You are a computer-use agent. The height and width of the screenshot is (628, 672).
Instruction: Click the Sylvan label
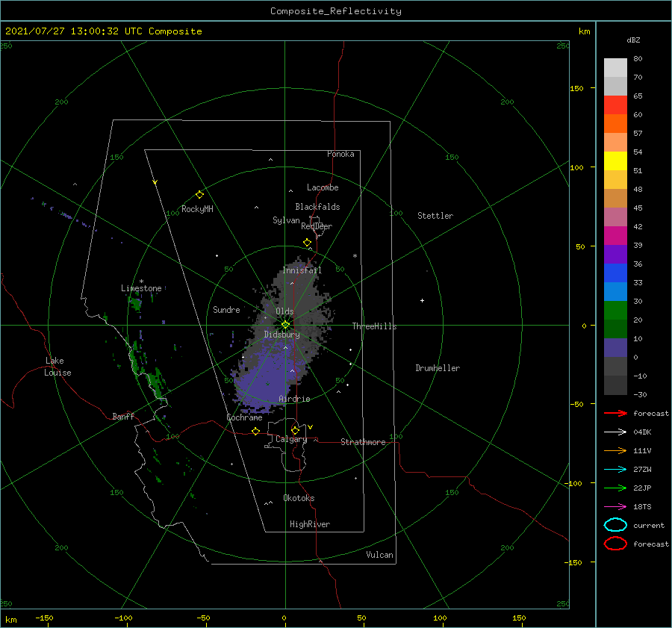(x=286, y=220)
